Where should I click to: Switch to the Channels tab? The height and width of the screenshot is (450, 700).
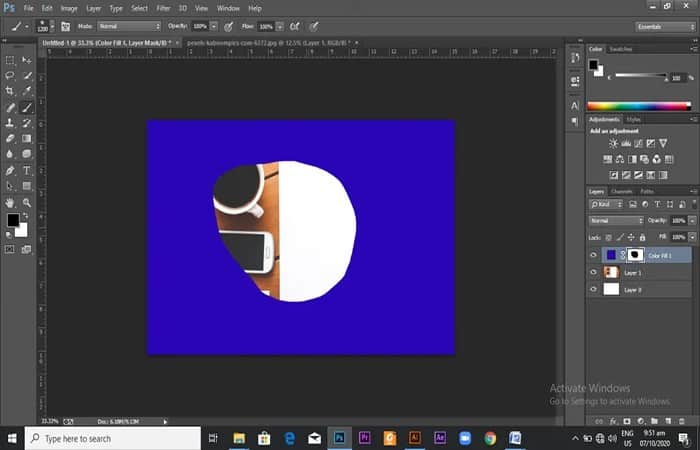[622, 192]
